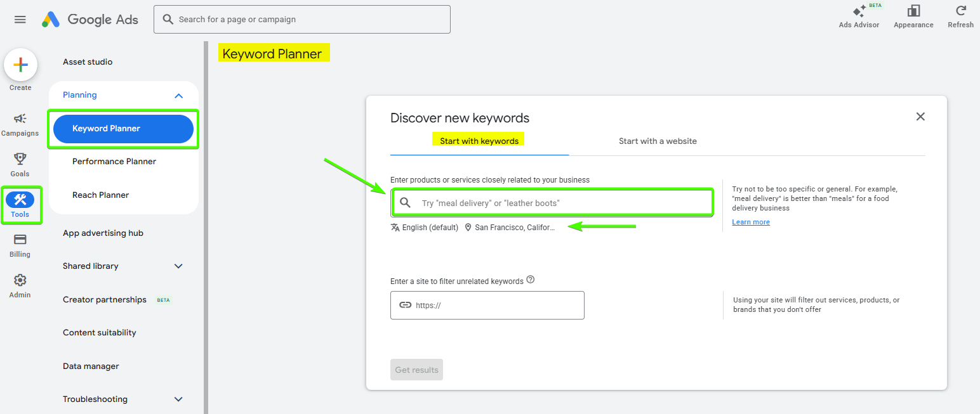Open the hamburger navigation menu
The height and width of the screenshot is (414, 980).
coord(20,19)
